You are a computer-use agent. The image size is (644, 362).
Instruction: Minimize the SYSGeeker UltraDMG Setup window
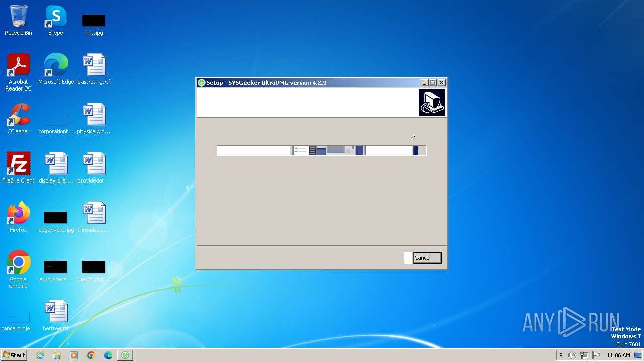tap(424, 83)
